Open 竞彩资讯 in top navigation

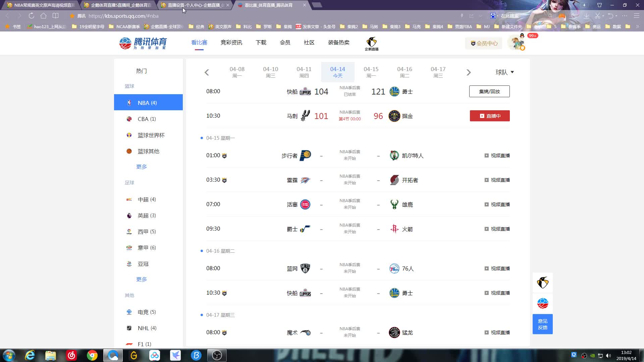pos(231,43)
